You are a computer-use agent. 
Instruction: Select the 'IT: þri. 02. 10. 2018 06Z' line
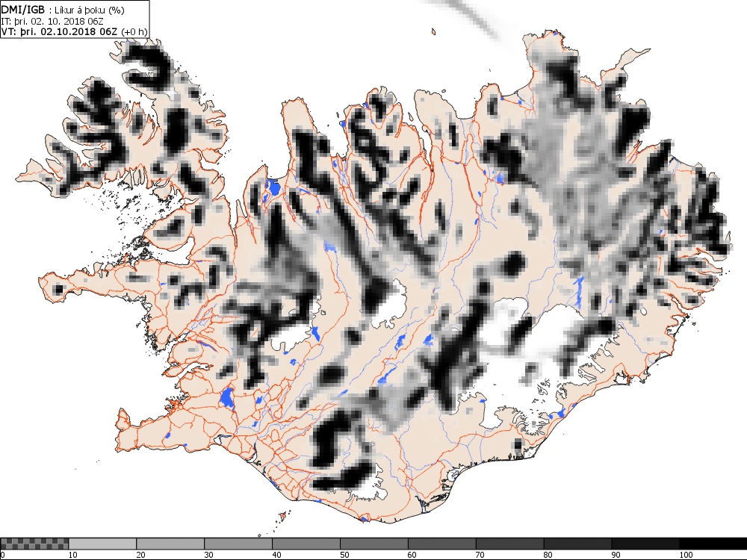coord(52,22)
